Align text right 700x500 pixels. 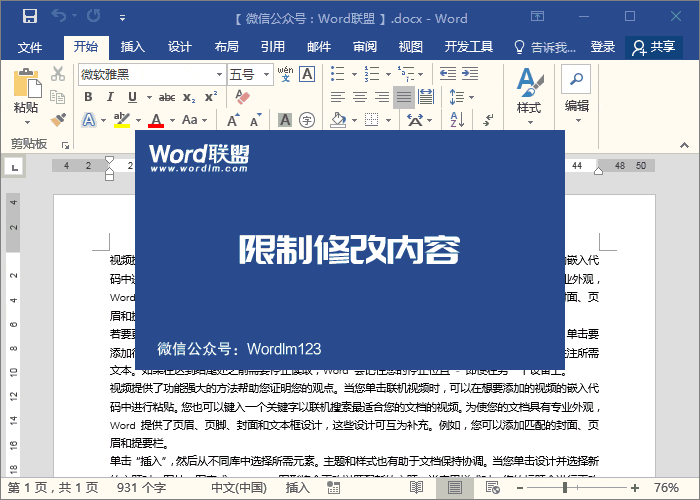click(x=382, y=97)
